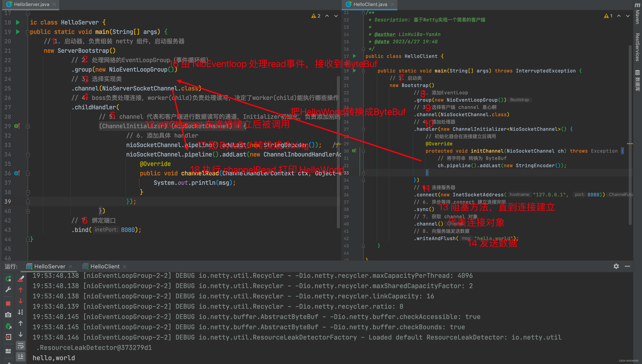642x364 pixels.
Task: Expand folded code at HelloServer line 29
Action: pos(28,126)
